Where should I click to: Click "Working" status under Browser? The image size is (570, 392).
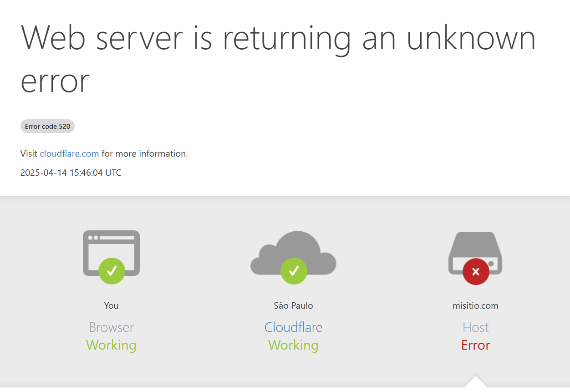click(112, 345)
